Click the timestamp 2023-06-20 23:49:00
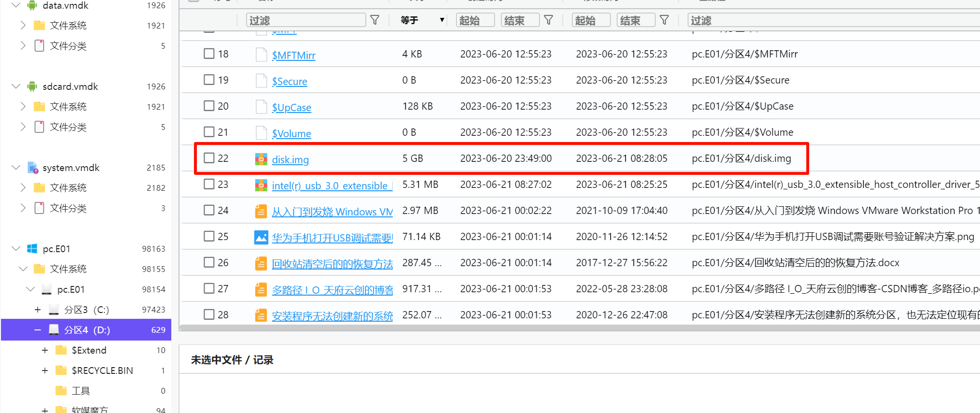This screenshot has width=980, height=413. pos(506,158)
